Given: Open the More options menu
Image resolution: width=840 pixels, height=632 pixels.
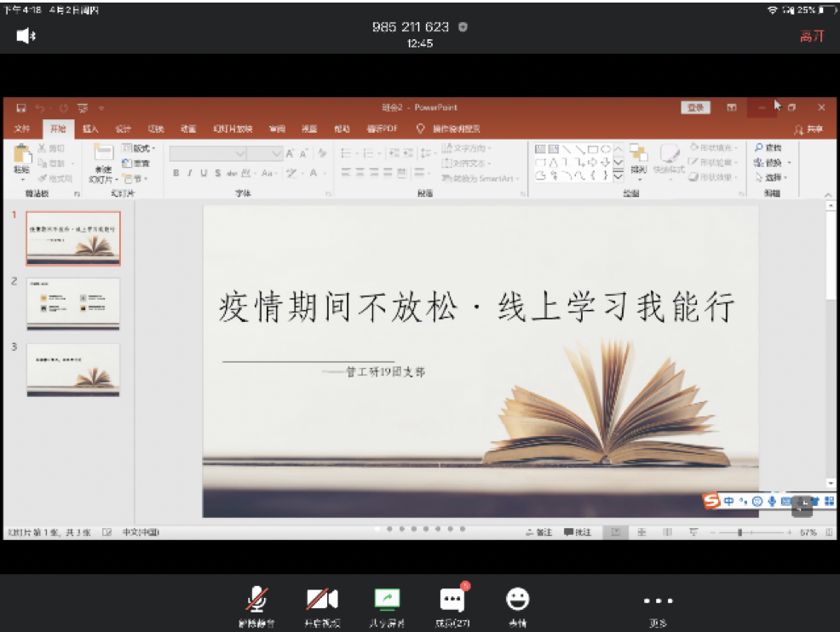Looking at the screenshot, I should pos(658,601).
